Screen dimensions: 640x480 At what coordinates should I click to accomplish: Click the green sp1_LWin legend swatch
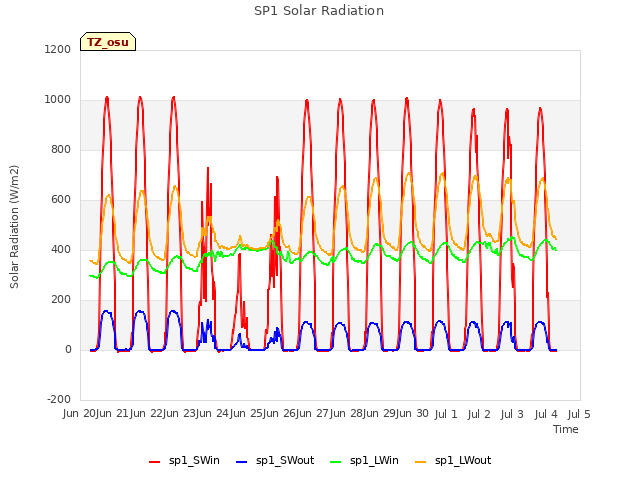[x=335, y=462]
